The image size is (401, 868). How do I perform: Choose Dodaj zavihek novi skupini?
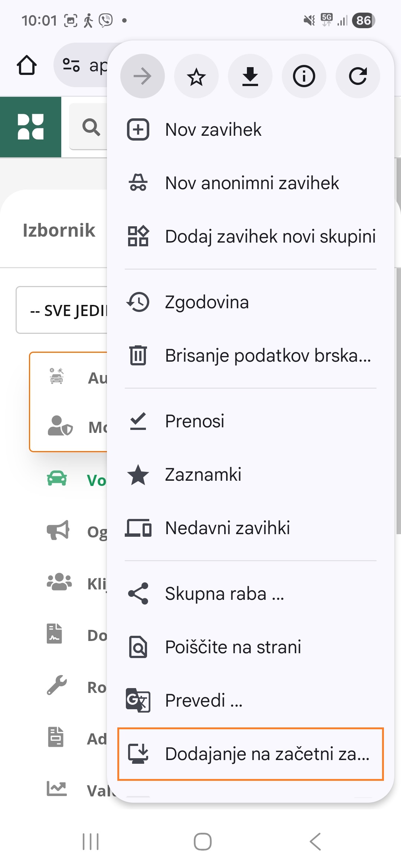(270, 237)
